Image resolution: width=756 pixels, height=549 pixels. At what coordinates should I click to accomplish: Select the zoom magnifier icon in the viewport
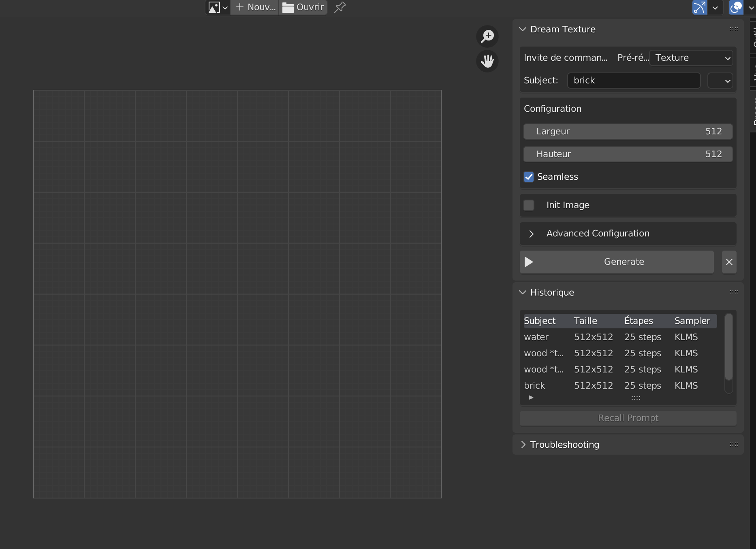pyautogui.click(x=487, y=36)
